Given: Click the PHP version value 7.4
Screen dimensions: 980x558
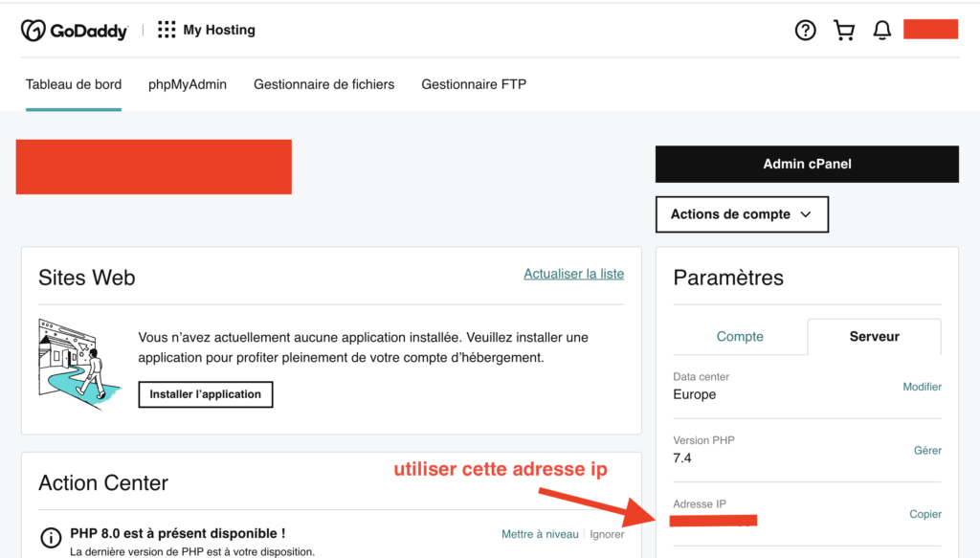Looking at the screenshot, I should (x=682, y=458).
